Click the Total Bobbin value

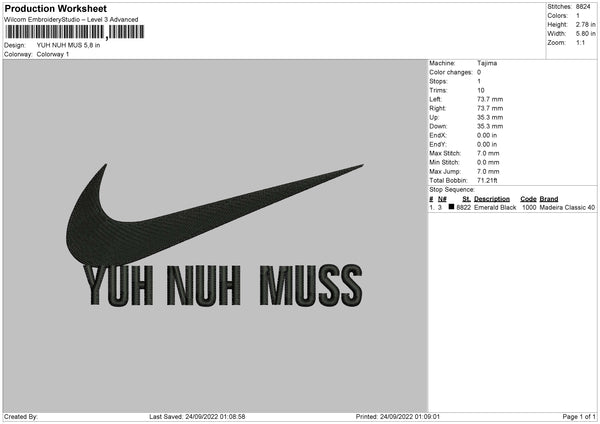487,181
